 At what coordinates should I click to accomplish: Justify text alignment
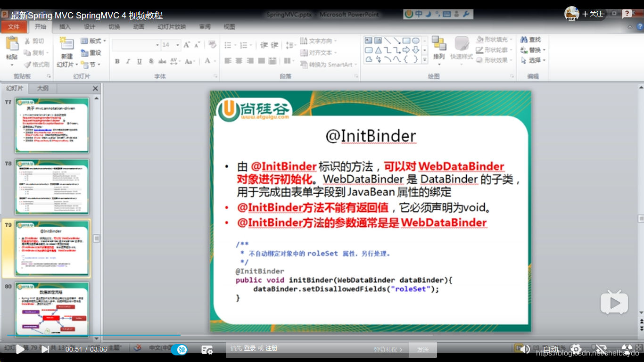261,61
